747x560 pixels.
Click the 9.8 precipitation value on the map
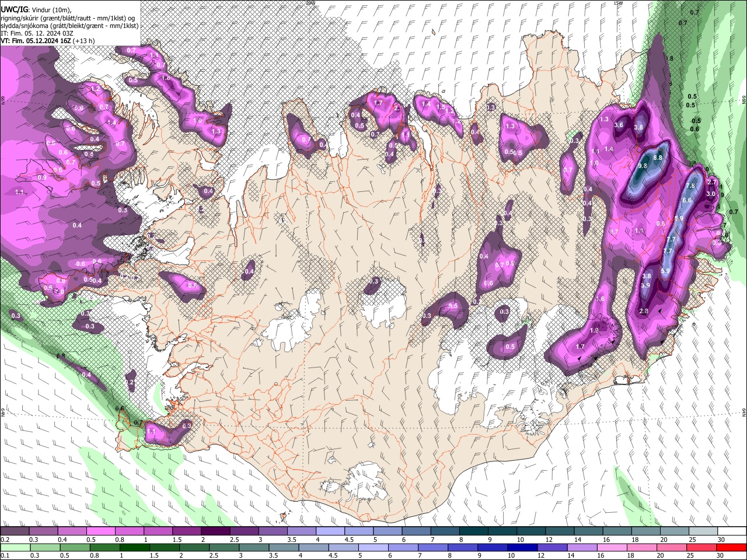point(643,166)
